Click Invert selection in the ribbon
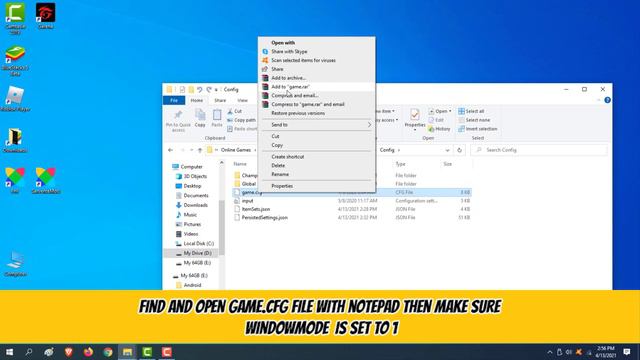This screenshot has height=360, width=640. 478,129
